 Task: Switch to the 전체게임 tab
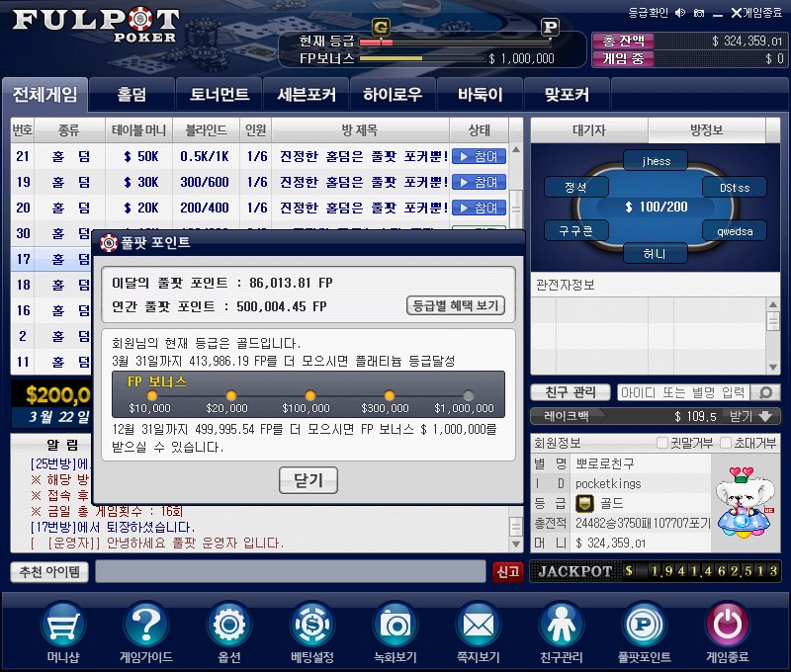point(44,94)
